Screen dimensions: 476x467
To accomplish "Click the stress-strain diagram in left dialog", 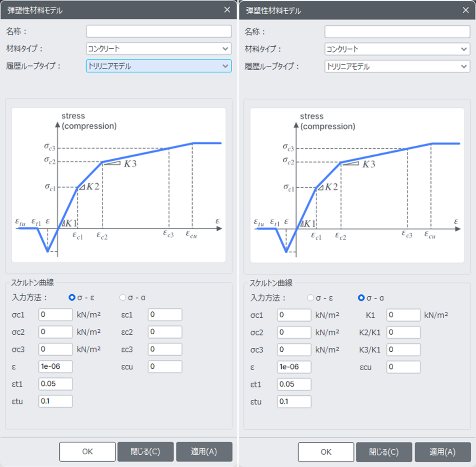I will pyautogui.click(x=119, y=185).
